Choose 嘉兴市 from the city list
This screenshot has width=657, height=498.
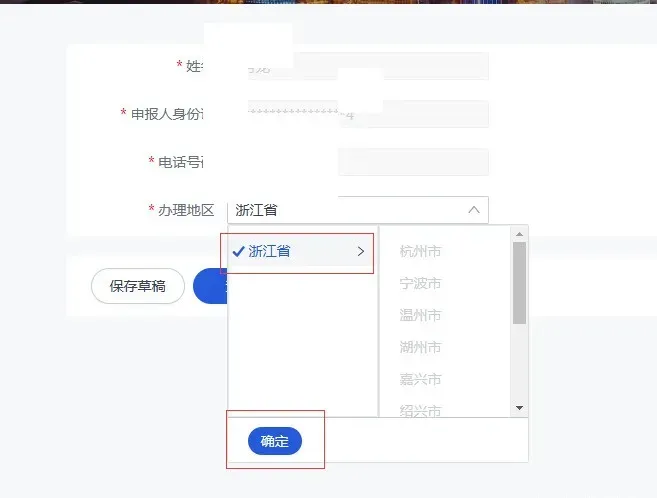[420, 379]
